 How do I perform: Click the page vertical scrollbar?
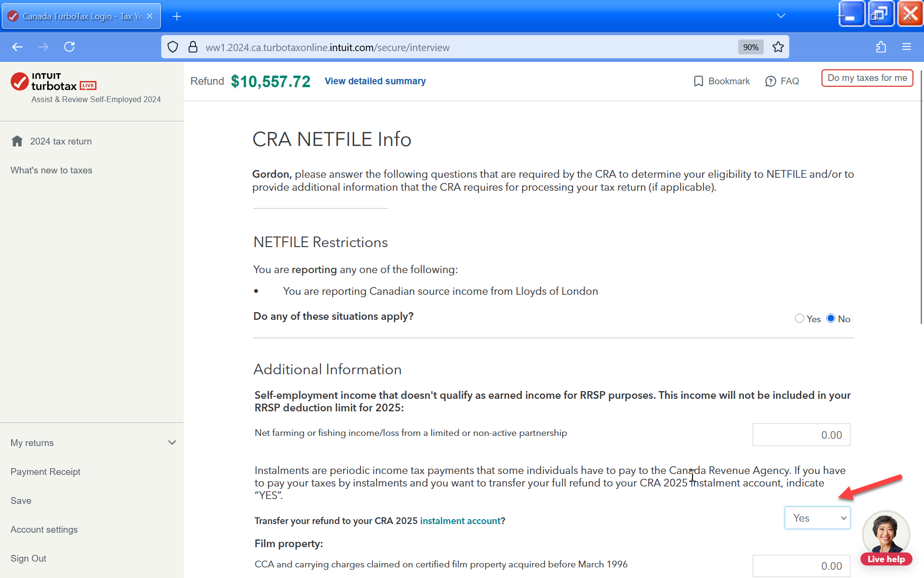[921, 197]
